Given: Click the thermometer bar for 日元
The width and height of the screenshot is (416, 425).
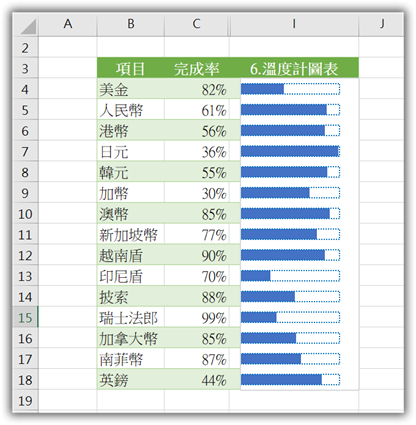Looking at the screenshot, I should point(290,151).
